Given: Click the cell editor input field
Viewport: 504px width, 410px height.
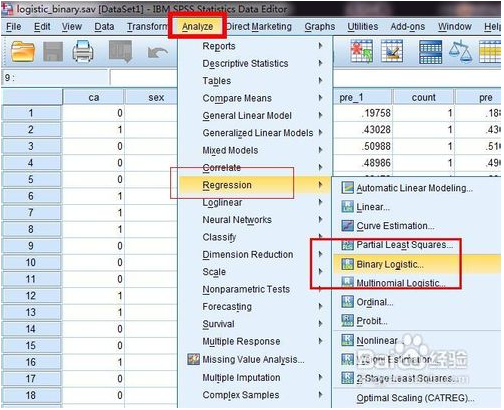Looking at the screenshot, I should (x=144, y=78).
